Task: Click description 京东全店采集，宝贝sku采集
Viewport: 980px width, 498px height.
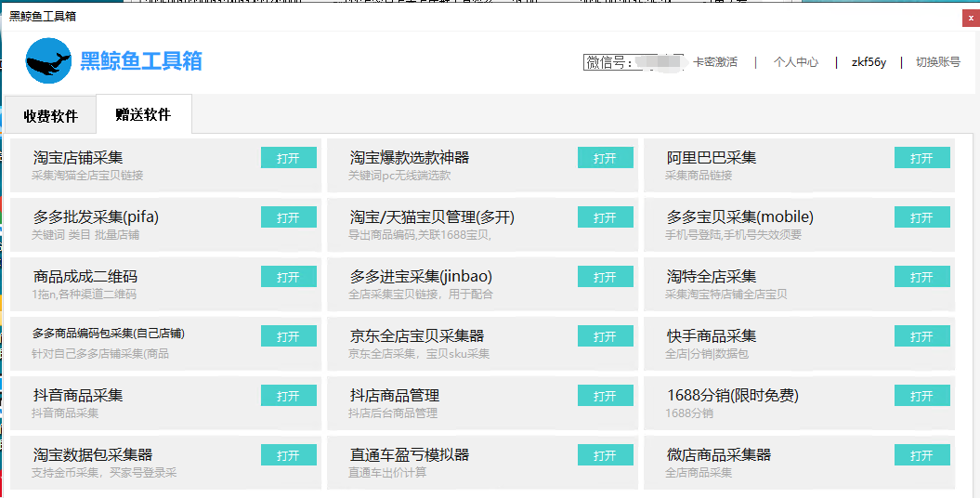Action: [419, 354]
